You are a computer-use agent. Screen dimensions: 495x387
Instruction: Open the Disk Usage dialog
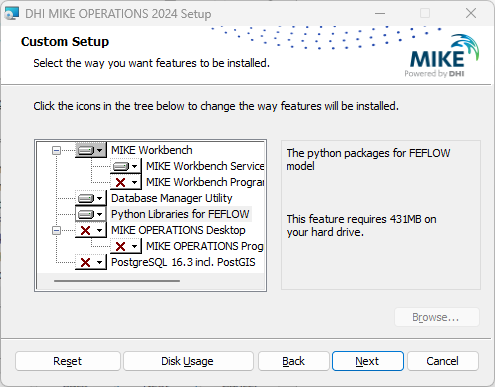tap(188, 361)
